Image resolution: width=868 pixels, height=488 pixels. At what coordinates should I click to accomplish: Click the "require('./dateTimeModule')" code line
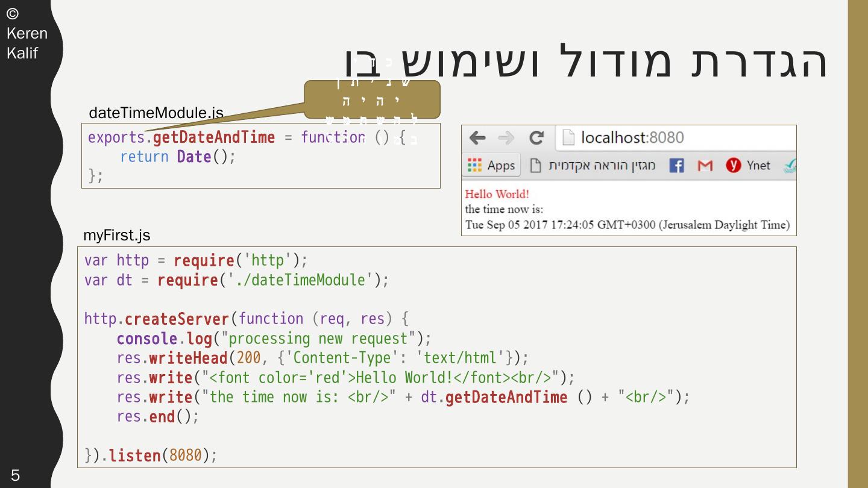[x=236, y=281]
